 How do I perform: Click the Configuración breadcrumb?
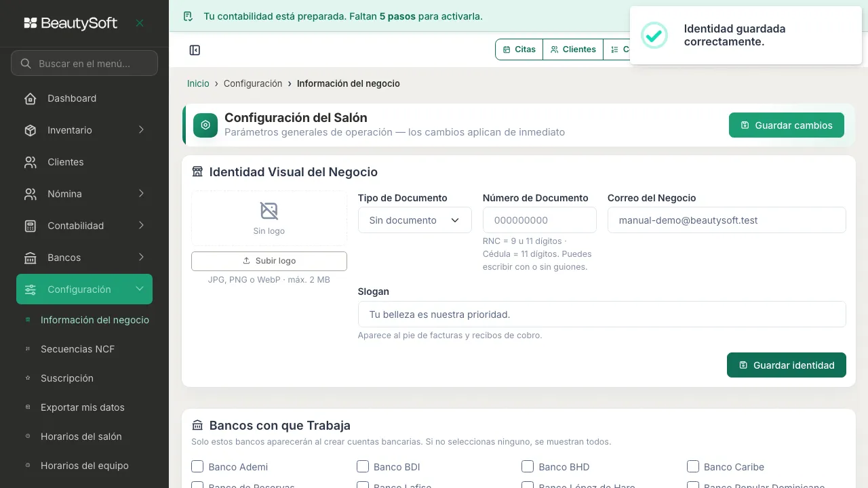pos(253,83)
